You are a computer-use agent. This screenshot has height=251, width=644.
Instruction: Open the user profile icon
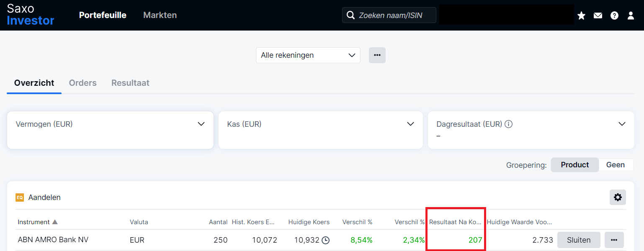pos(631,15)
